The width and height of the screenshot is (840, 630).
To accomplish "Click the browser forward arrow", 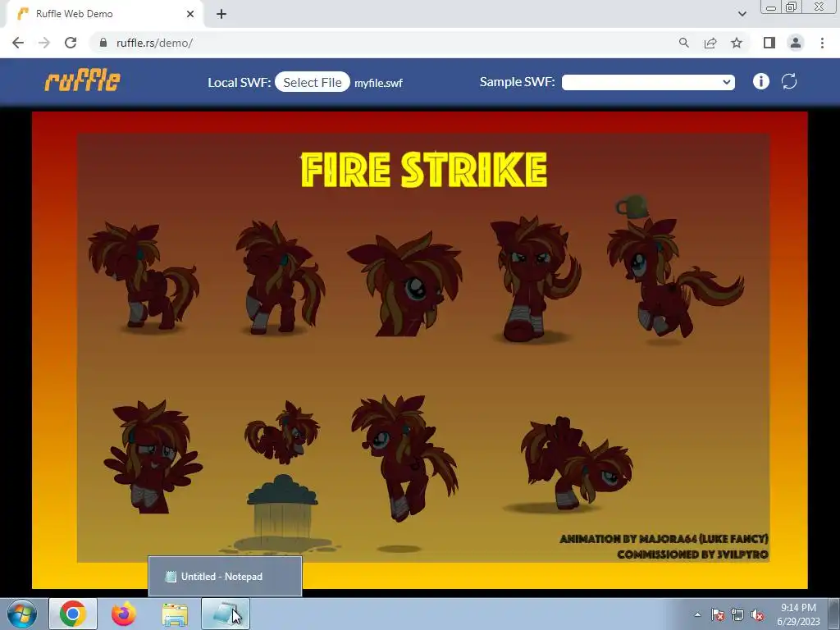I will pyautogui.click(x=44, y=43).
